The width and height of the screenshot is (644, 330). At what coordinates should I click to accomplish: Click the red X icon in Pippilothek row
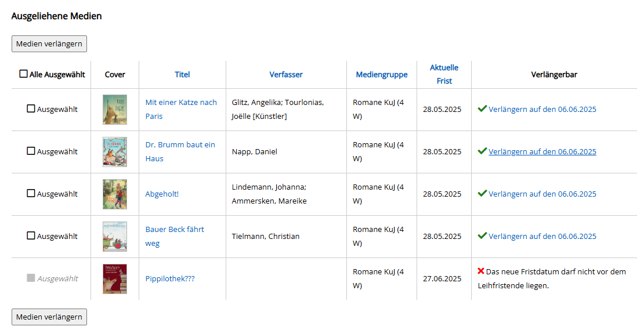481,271
